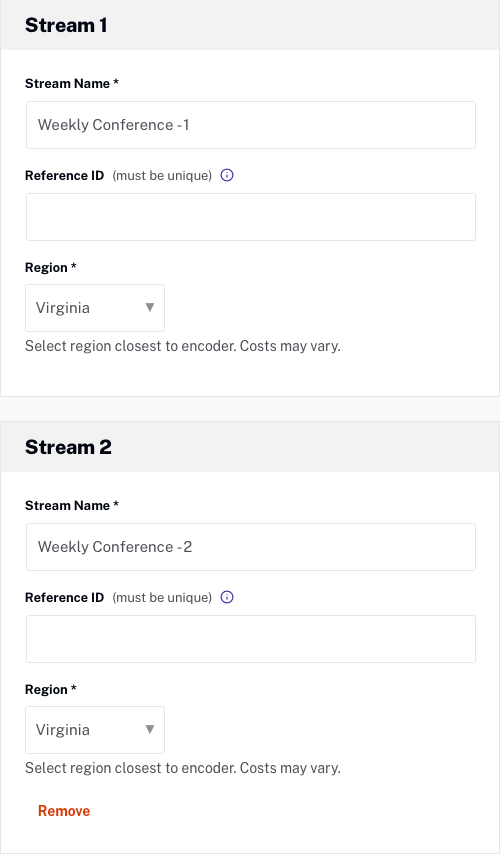Click the region helper text under Stream 2
Viewport: 500px width, 854px height.
183,768
